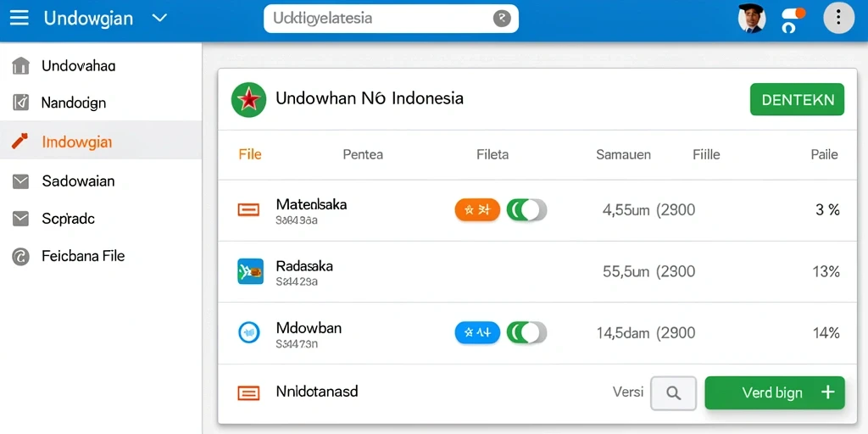
Task: Select Undowahaa home icon in sidebar
Action: (20, 66)
